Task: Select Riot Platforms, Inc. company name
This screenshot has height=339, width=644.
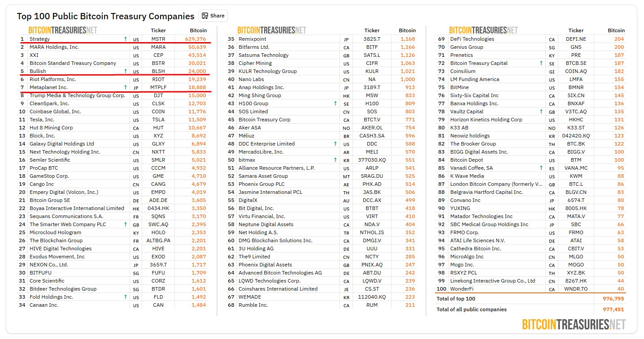Action: pos(53,79)
